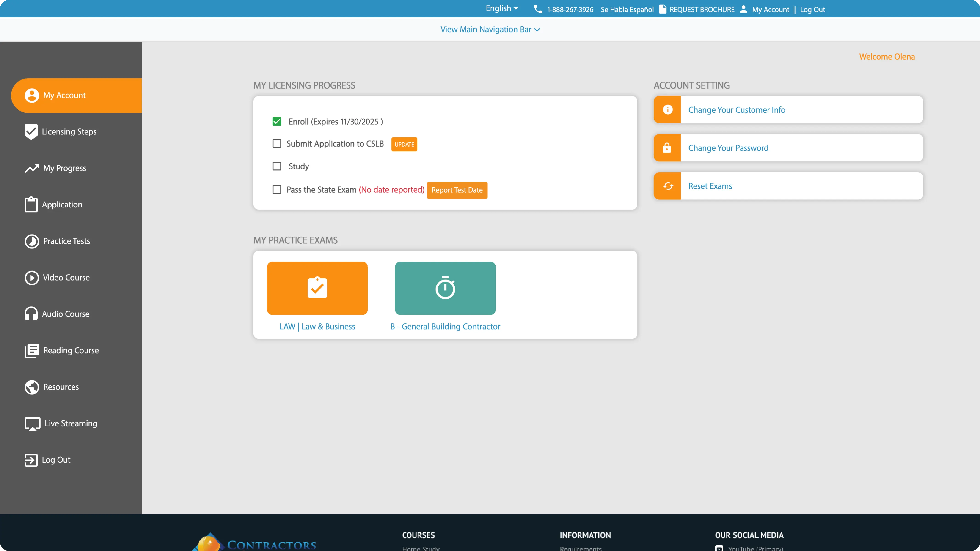Check the Study checkbox
Image resolution: width=980 pixels, height=551 pixels.
click(x=277, y=166)
